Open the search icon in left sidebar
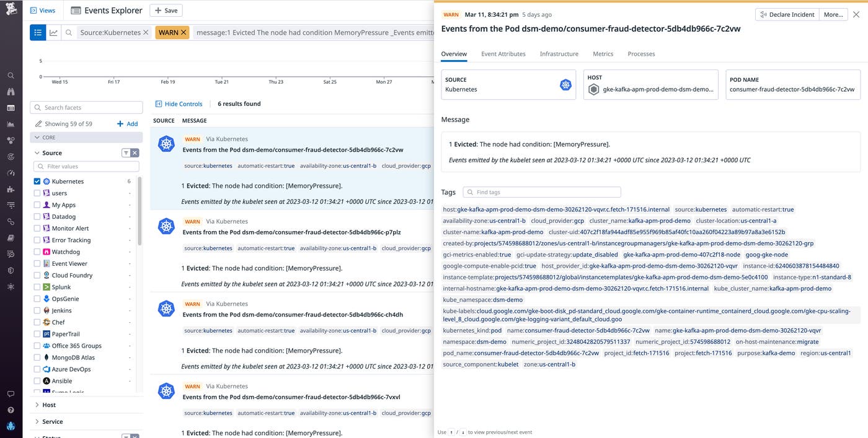 click(11, 76)
